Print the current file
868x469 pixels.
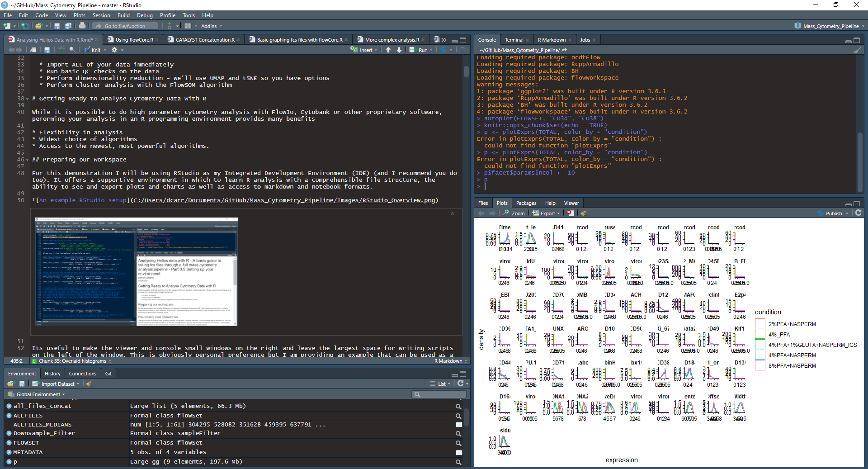pyautogui.click(x=82, y=26)
